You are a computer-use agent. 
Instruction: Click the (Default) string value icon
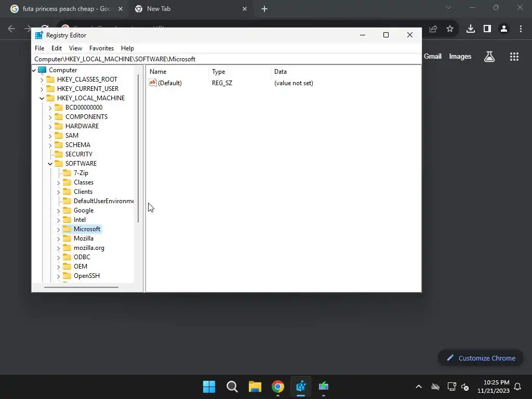click(x=153, y=83)
